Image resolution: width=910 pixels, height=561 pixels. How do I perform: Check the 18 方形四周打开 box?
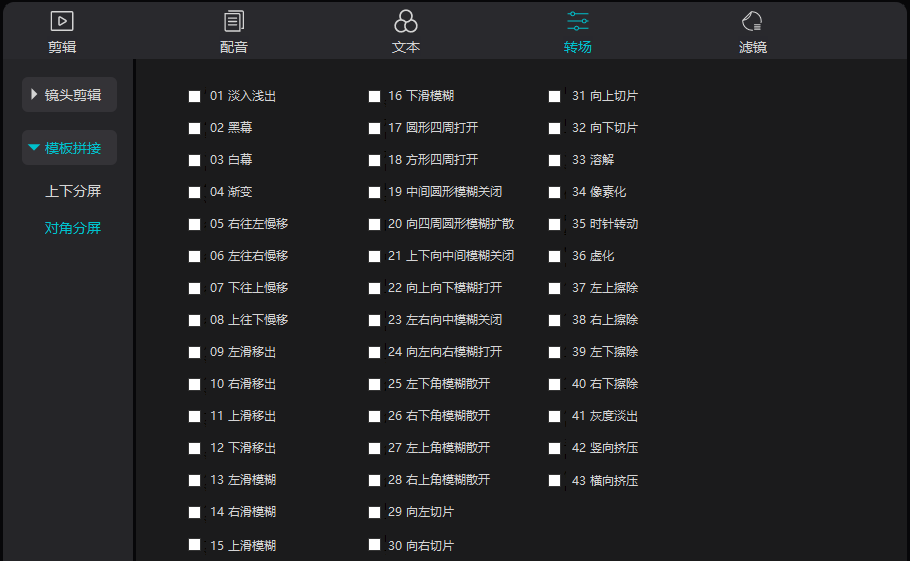(x=374, y=160)
